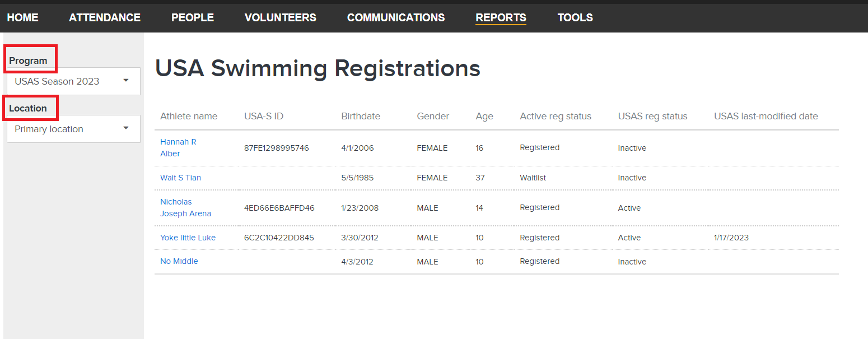Click the birthdate 3/30/2012
Viewport: 868px width, 339px height.
[360, 238]
